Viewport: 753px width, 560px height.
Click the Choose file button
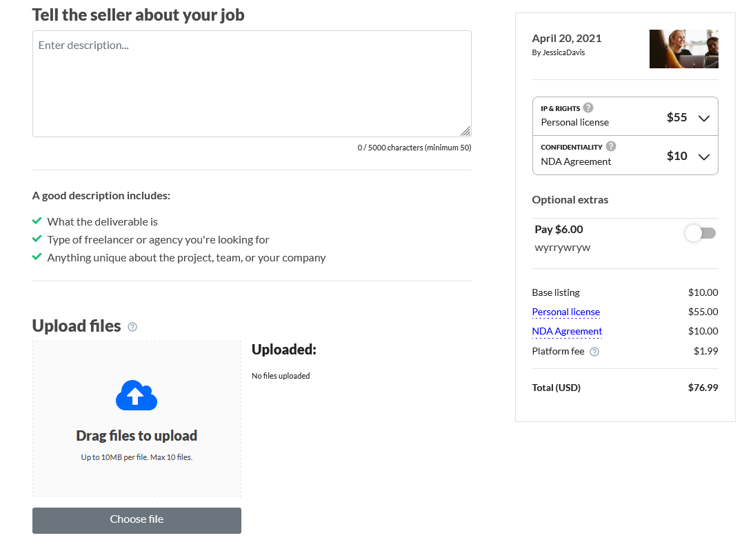point(137,520)
